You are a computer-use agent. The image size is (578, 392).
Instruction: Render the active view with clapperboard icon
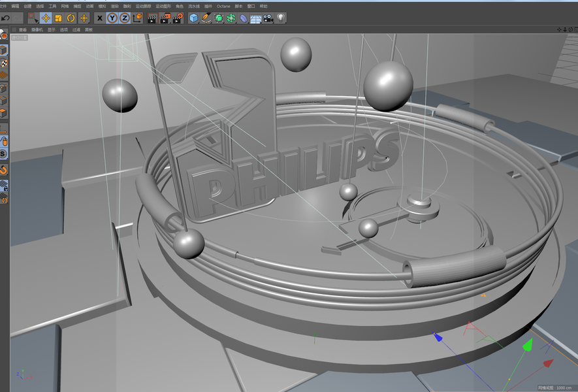pyautogui.click(x=152, y=18)
